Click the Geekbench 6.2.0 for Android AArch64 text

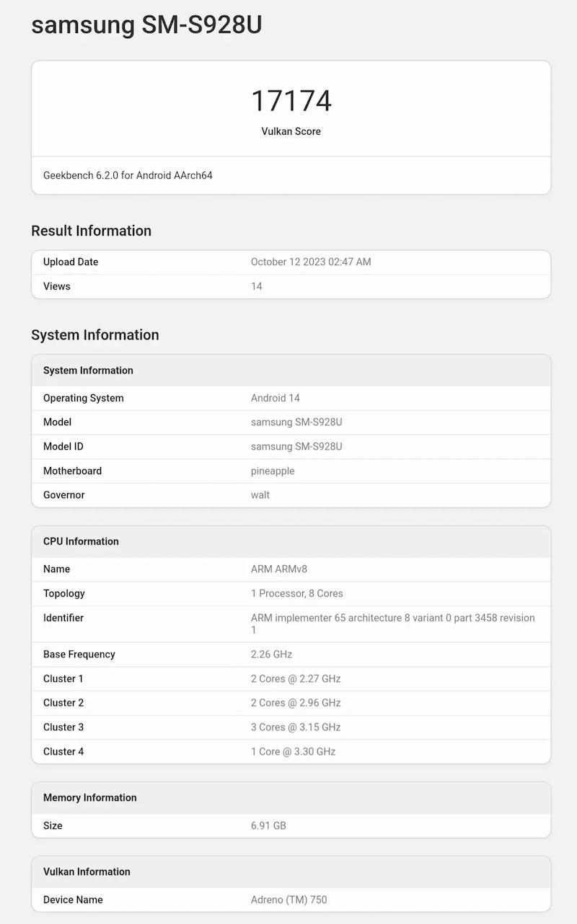(x=128, y=175)
